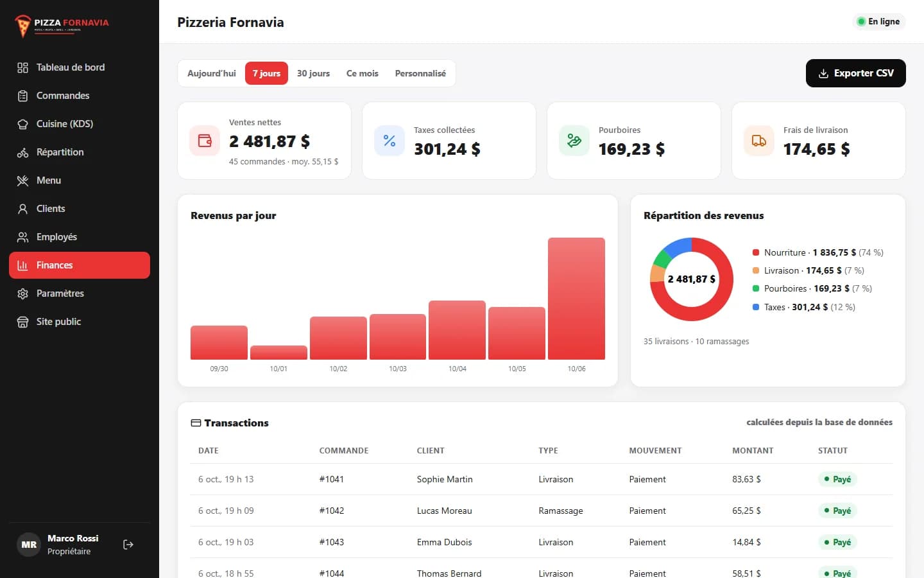Click the logout icon beside Marco Rossi
Image resolution: width=924 pixels, height=578 pixels.
(x=128, y=545)
